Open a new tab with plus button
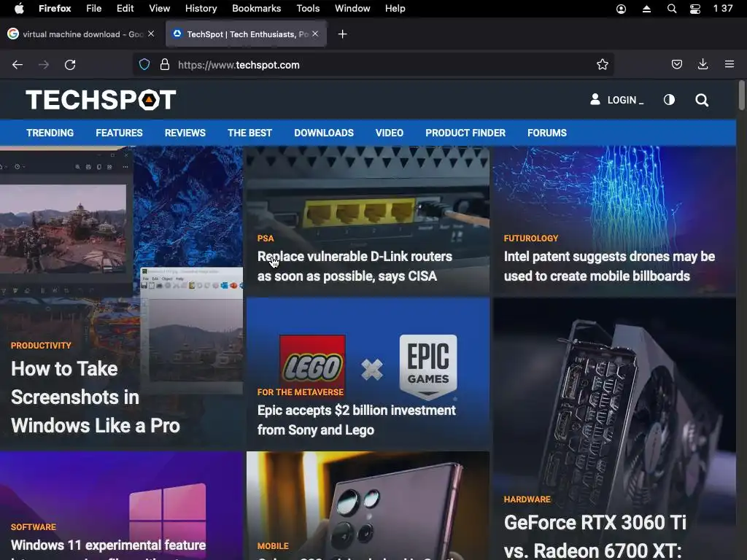This screenshot has width=747, height=560. (342, 34)
